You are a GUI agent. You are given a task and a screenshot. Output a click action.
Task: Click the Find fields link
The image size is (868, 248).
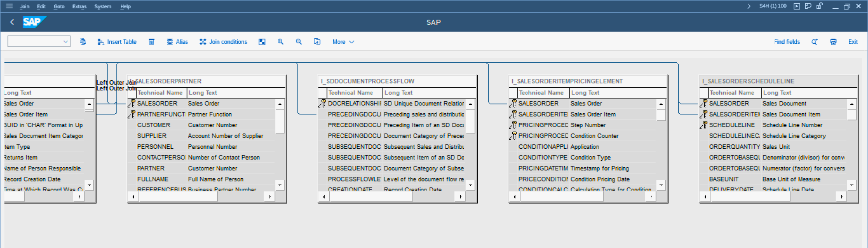(x=786, y=42)
